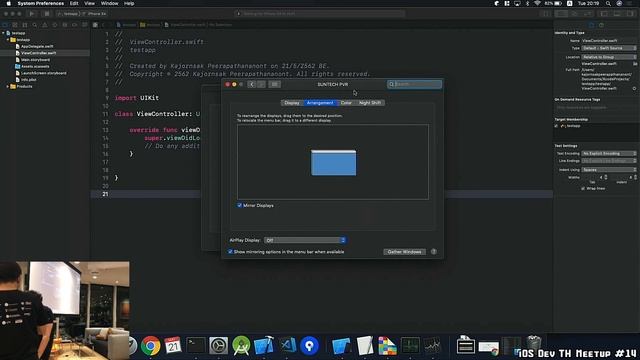Open the Text Encoding dropdown
This screenshot has width=640, height=360.
(609, 153)
